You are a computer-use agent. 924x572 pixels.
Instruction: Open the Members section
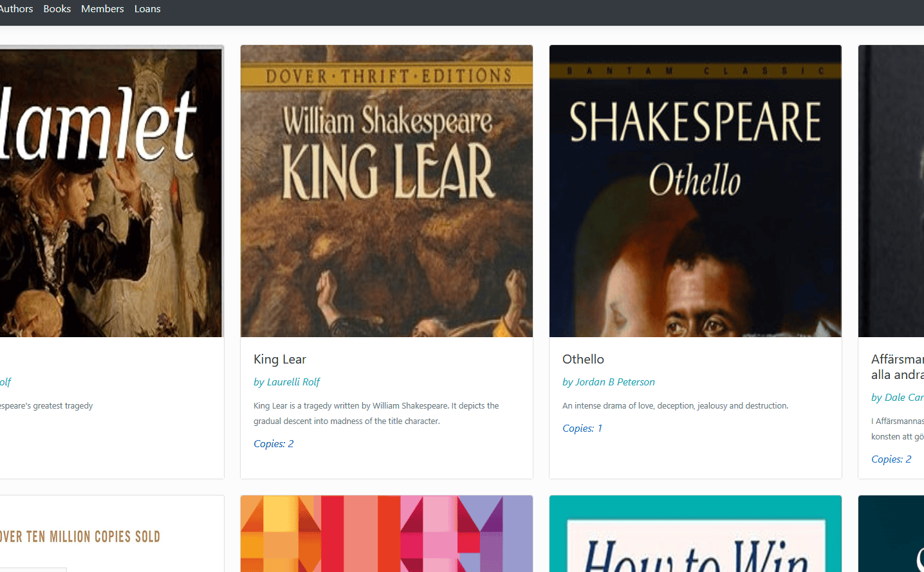102,9
